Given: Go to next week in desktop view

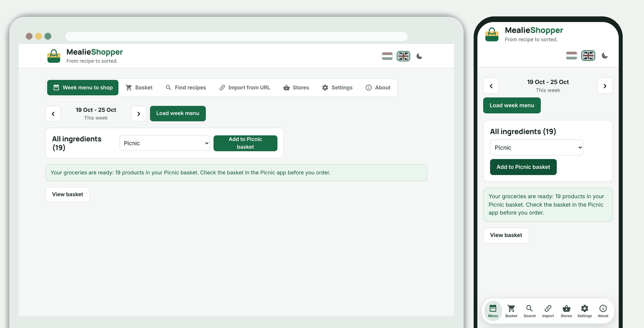Looking at the screenshot, I should pyautogui.click(x=139, y=114).
